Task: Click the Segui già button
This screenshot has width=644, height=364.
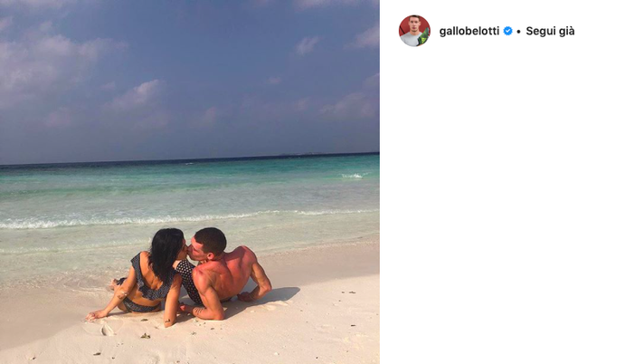Action: point(550,31)
